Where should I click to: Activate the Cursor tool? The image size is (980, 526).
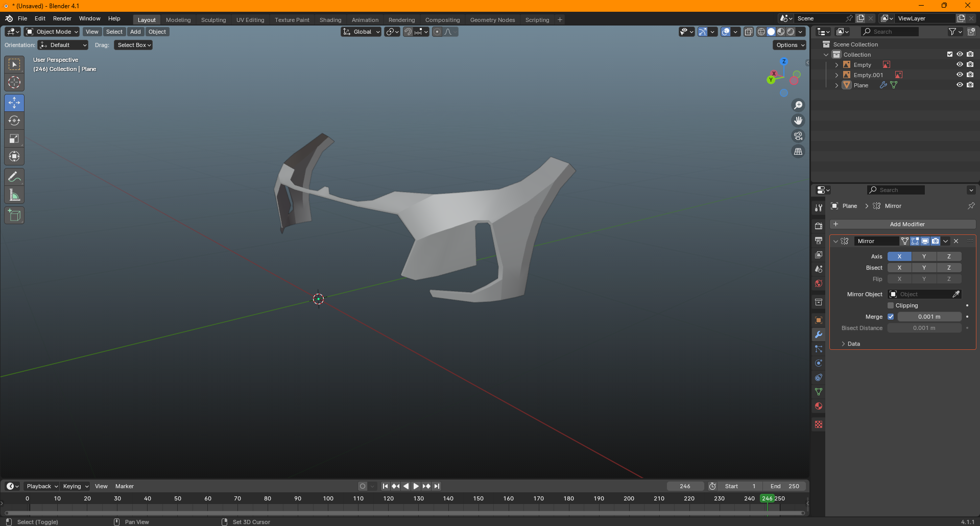pos(14,82)
